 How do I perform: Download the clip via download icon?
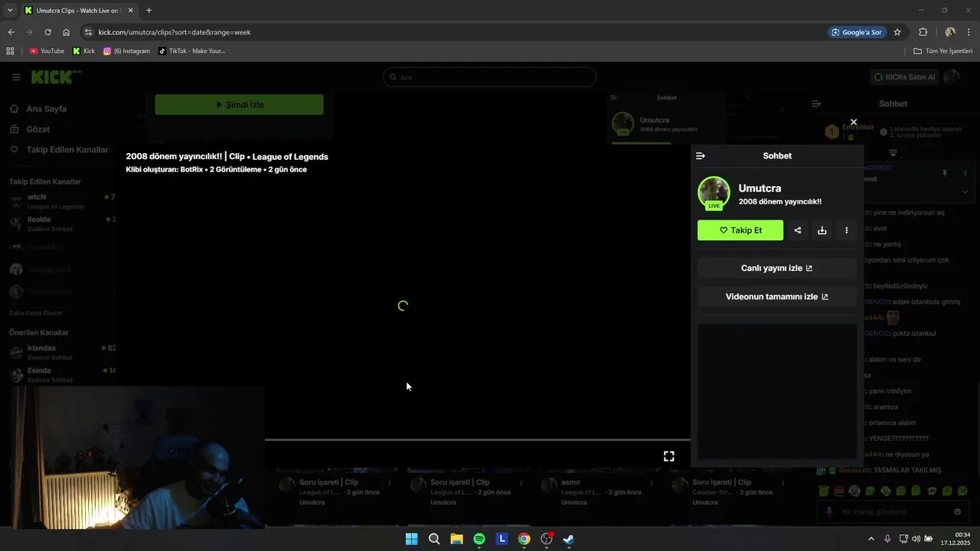coord(822,230)
